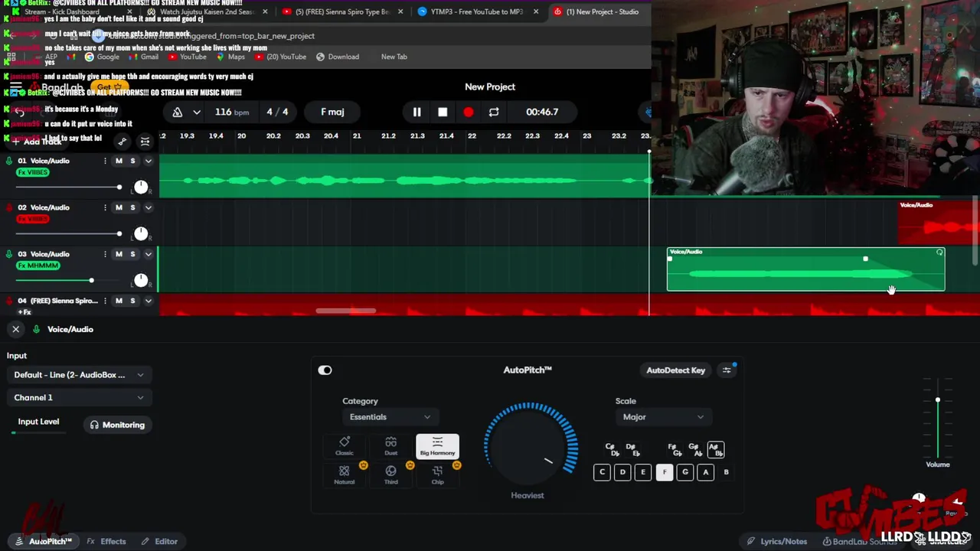This screenshot has height=551, width=980.
Task: Select the Chip AutoPitch preset
Action: (x=437, y=475)
